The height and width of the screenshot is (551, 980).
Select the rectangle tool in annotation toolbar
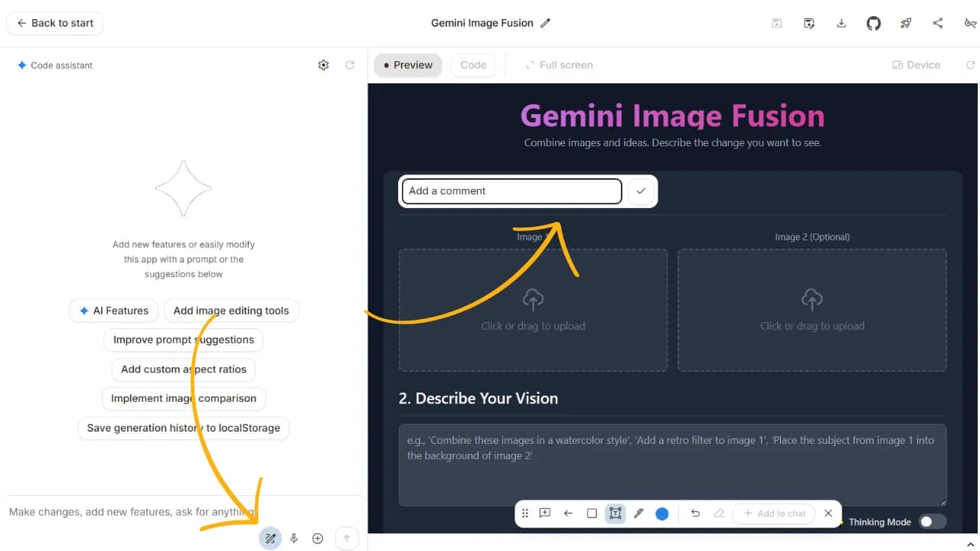pyautogui.click(x=592, y=514)
